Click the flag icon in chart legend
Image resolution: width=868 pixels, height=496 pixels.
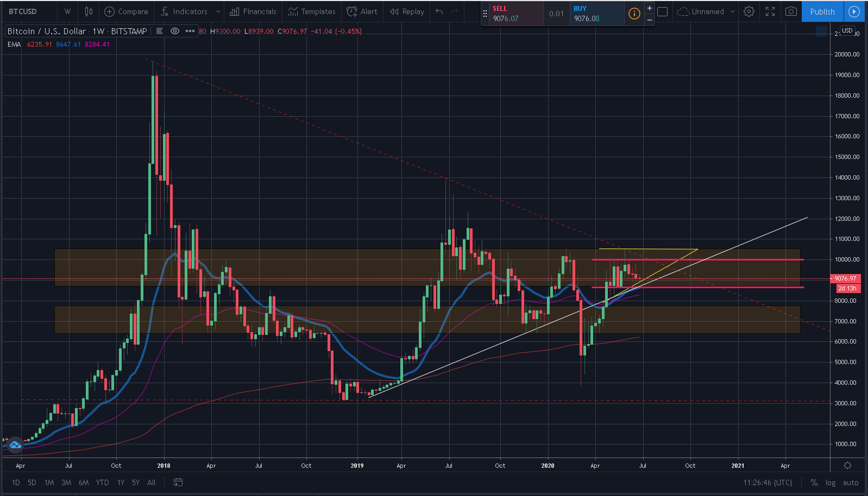click(x=160, y=31)
